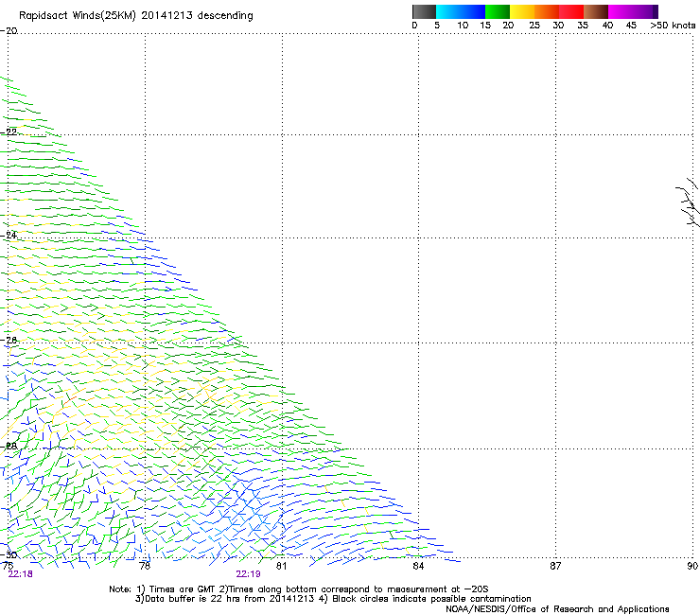The height and width of the screenshot is (615, 700).
Task: Click the '-22' latitude axis label
Action: pos(9,132)
